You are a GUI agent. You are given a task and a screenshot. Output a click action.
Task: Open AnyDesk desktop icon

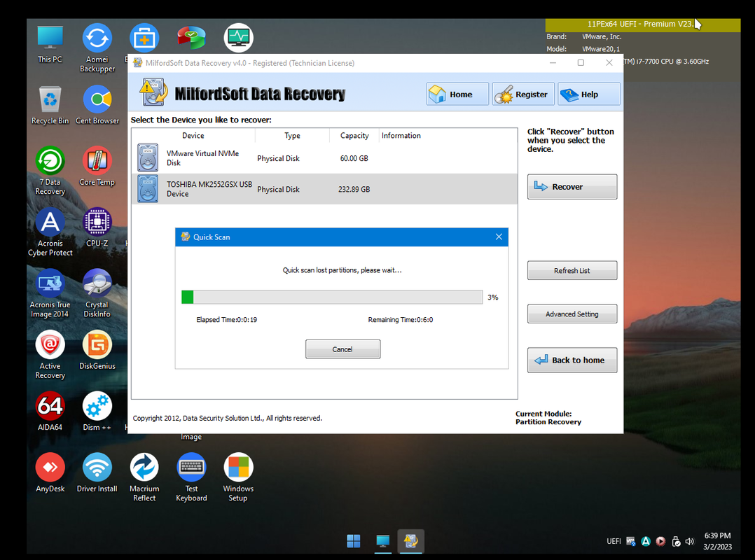coord(50,473)
